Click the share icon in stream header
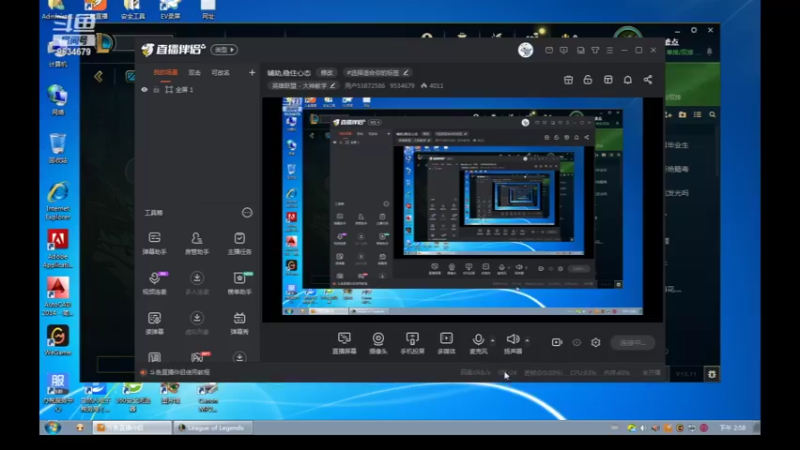This screenshot has width=800, height=450. coord(647,80)
